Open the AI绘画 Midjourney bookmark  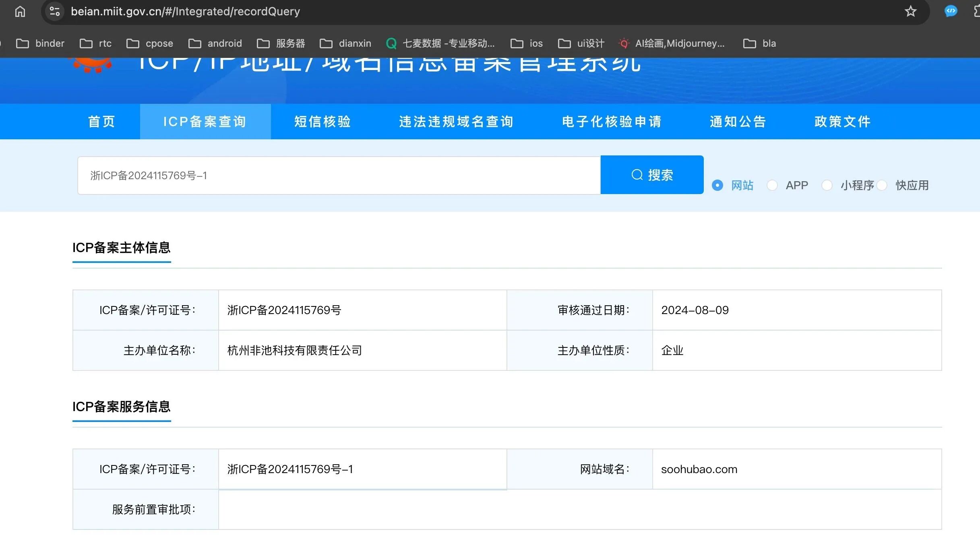point(672,43)
